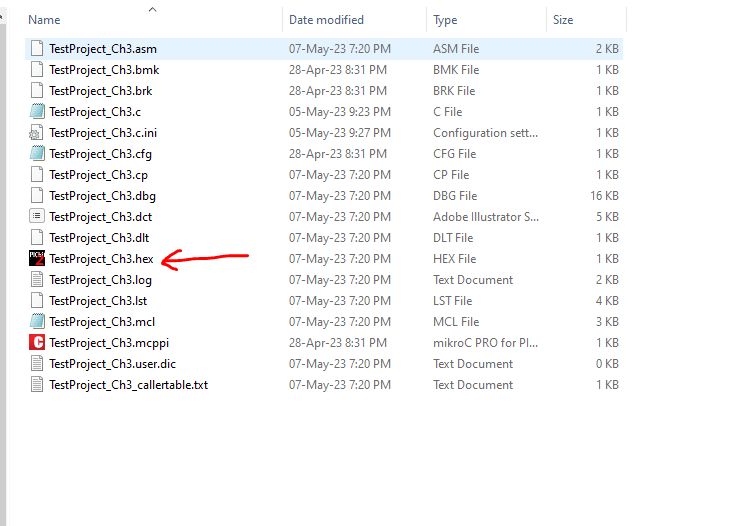Screen dimensions: 732x526
Task: Click the 3 KB size cell
Action: pyautogui.click(x=607, y=322)
